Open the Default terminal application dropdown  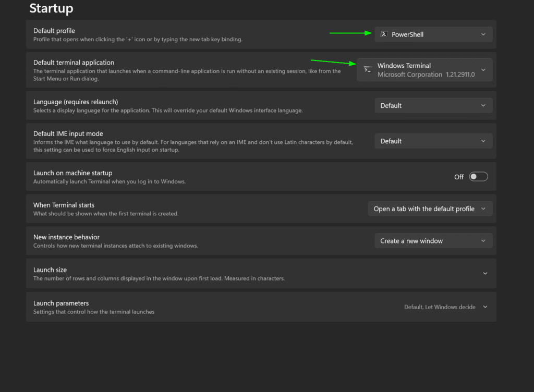(424, 70)
